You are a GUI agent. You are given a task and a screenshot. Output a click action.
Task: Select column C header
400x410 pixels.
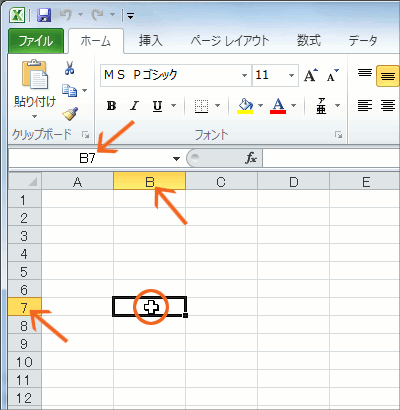[x=221, y=182]
